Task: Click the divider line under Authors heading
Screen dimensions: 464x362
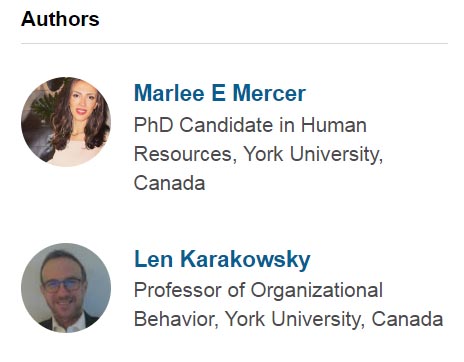Action: click(x=234, y=43)
